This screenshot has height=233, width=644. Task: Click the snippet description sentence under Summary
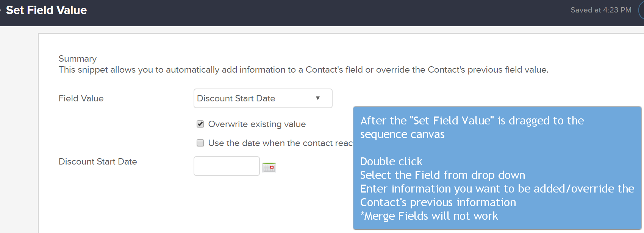[303, 70]
